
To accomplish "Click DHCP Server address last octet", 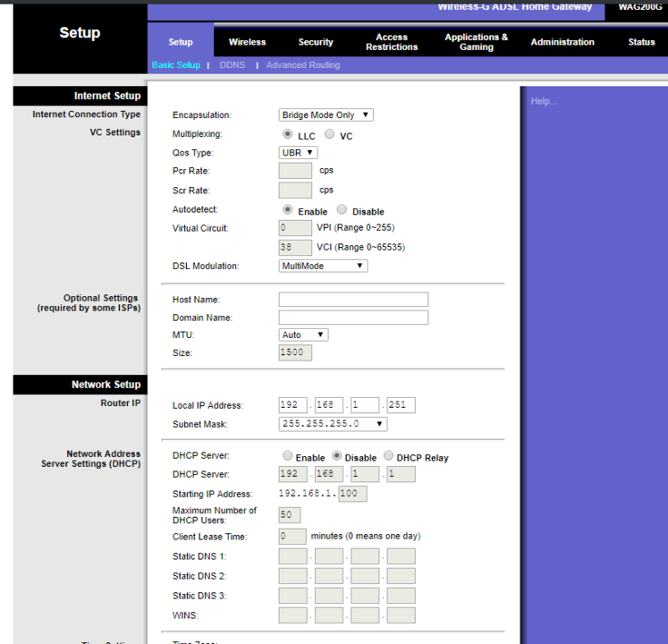I will pos(401,474).
